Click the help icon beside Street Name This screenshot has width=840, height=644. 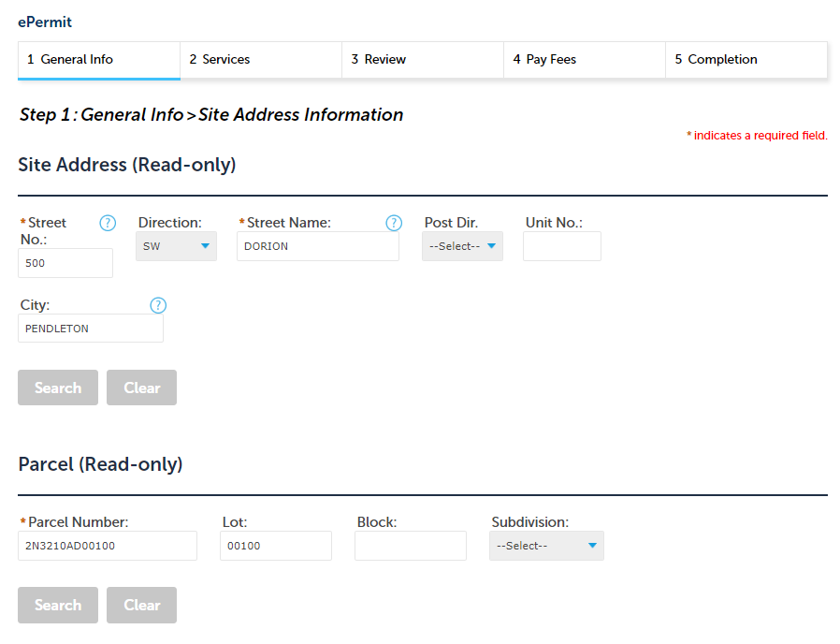(x=394, y=223)
